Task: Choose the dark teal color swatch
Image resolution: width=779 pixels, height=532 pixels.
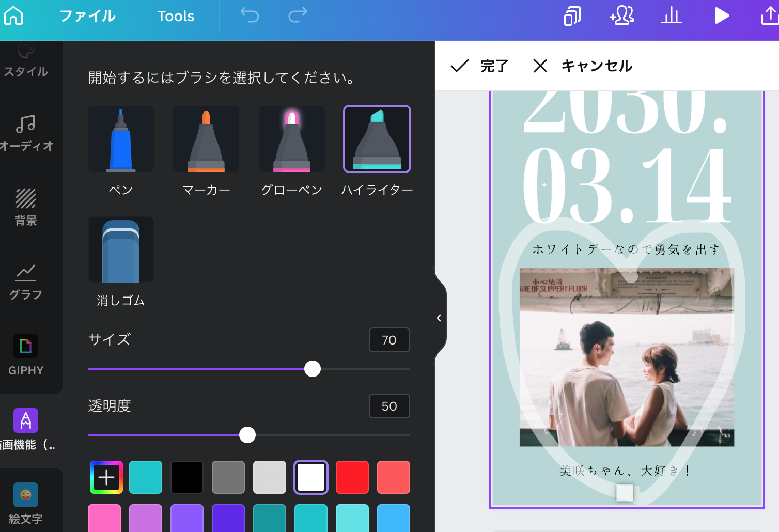Action: coord(270,518)
